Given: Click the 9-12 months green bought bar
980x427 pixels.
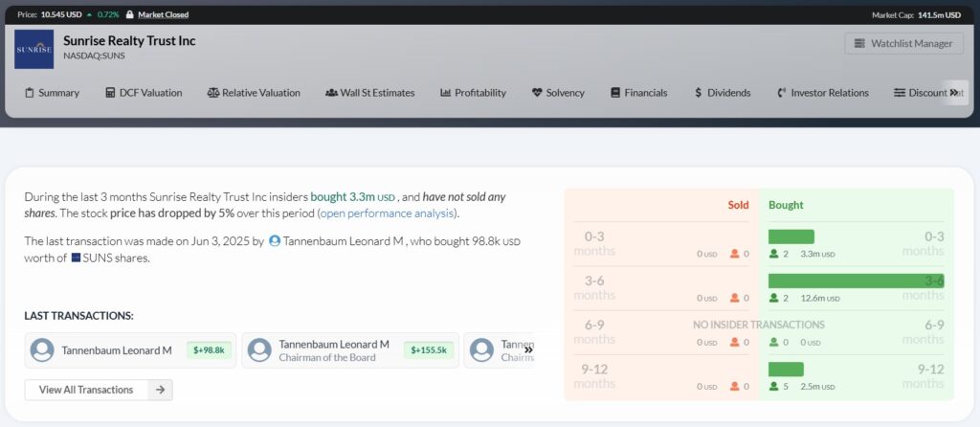Looking at the screenshot, I should click(786, 369).
